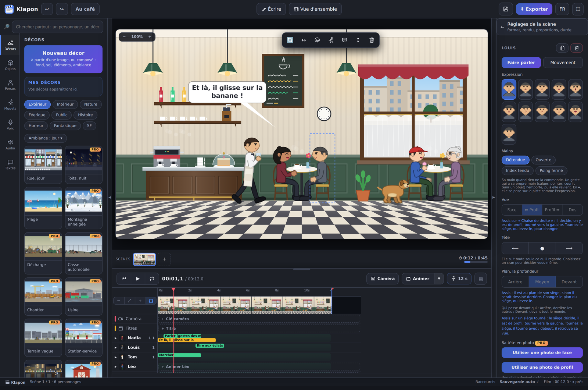Delete Louis with the trash icon
Viewport: 588px width, 390px height.
pyautogui.click(x=577, y=48)
